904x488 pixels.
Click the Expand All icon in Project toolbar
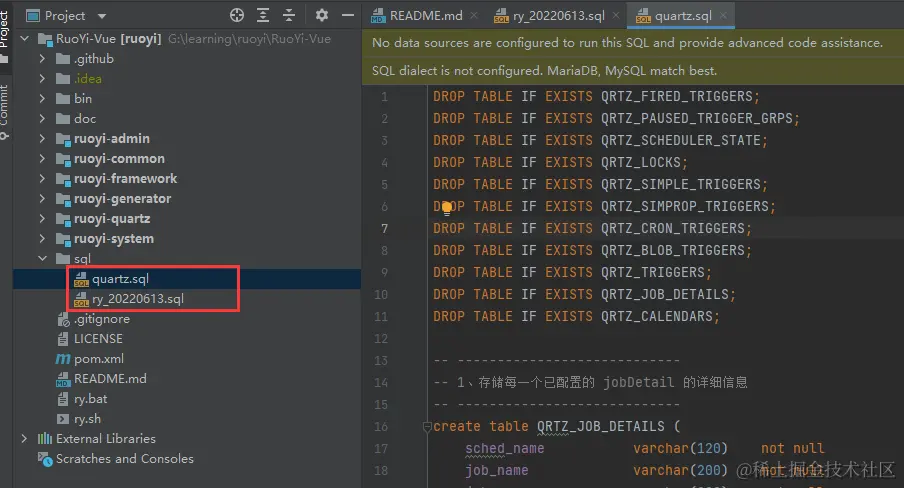coord(263,16)
